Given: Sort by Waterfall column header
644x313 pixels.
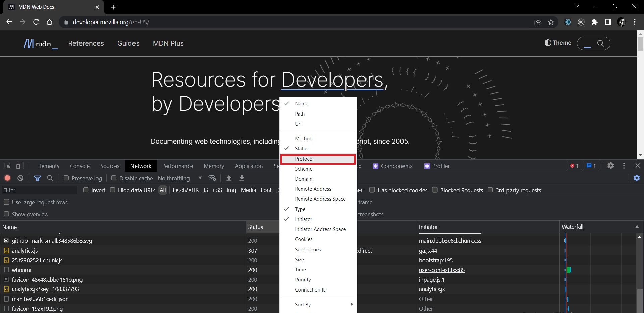Looking at the screenshot, I should coord(598,227).
